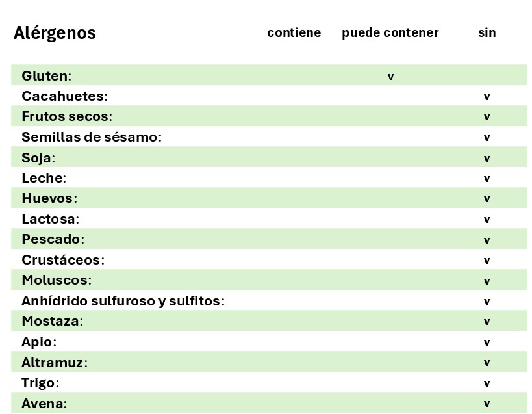
Task: Click the Lactosa row label
Action: tap(50, 219)
